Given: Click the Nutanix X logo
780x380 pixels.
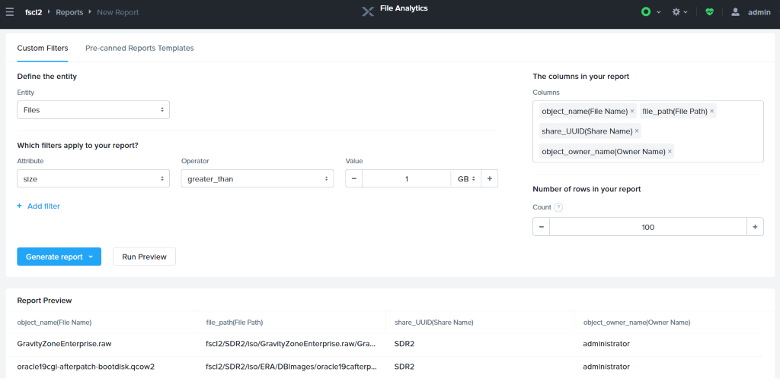Looking at the screenshot, I should click(x=368, y=11).
